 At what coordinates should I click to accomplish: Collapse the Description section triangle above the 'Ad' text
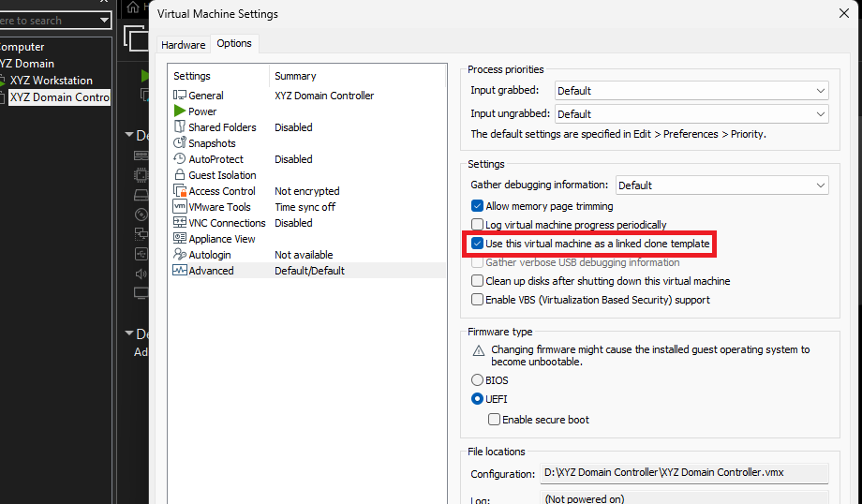coord(129,334)
